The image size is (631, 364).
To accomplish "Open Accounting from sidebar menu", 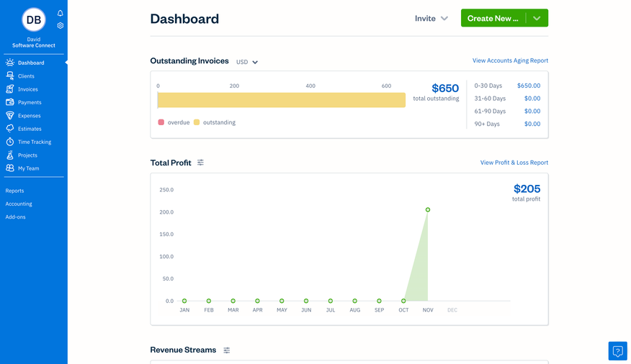I will pos(19,204).
